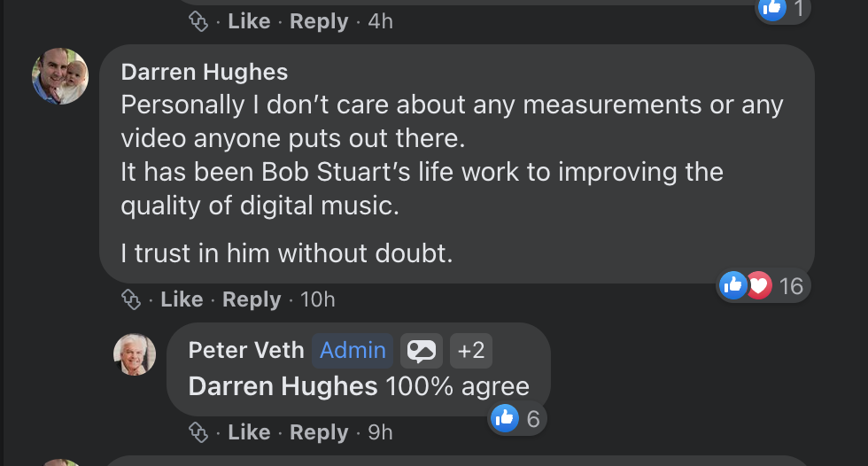The width and height of the screenshot is (868, 466).
Task: Reply to Darren Hughes's comment
Action: click(x=251, y=300)
